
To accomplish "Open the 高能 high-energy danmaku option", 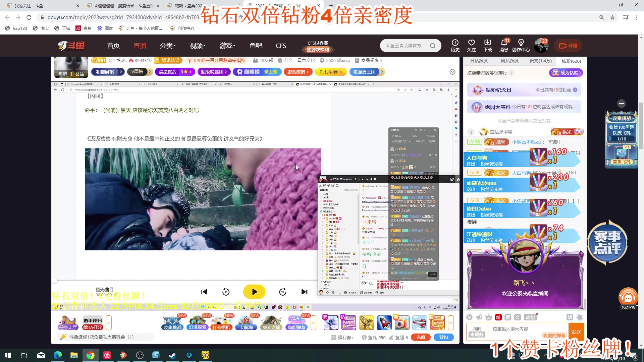I will click(x=530, y=317).
